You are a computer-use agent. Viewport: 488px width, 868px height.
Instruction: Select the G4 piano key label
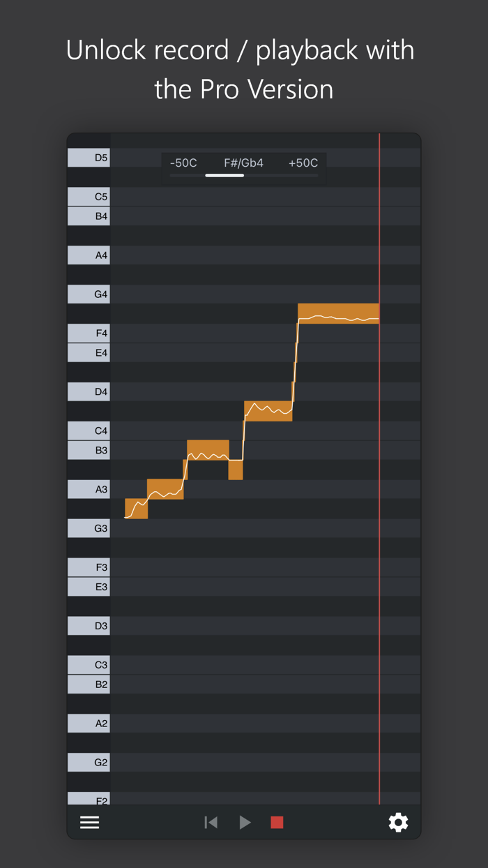pyautogui.click(x=88, y=294)
